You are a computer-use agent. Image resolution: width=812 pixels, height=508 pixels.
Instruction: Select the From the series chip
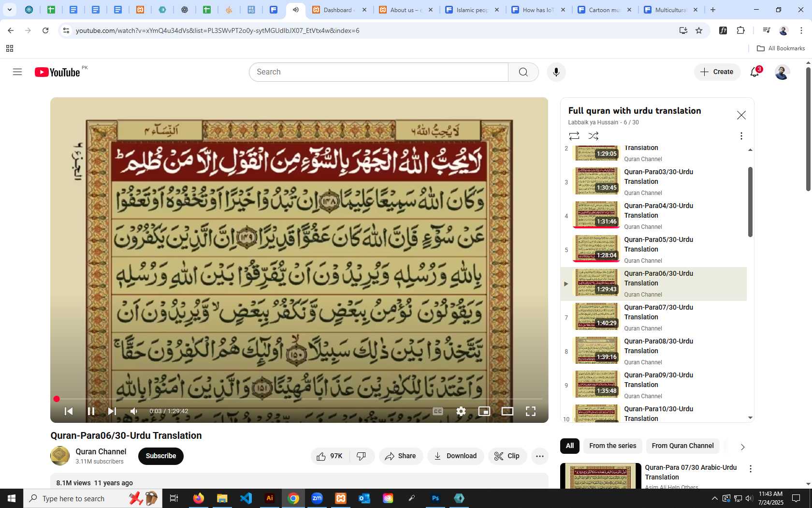612,446
